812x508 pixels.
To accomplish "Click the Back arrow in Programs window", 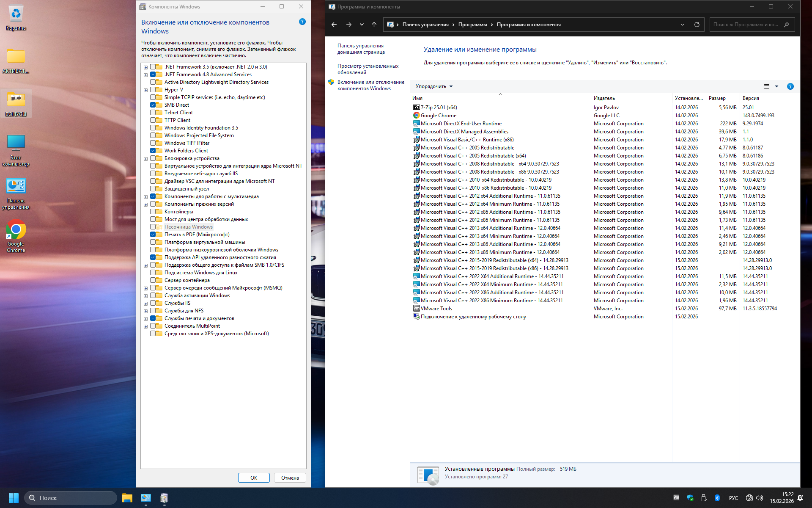I will [334, 25].
